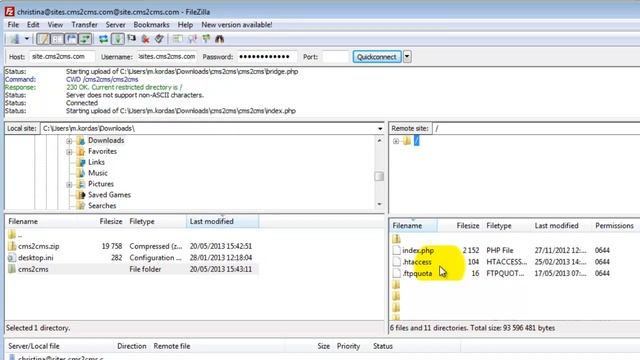
Task: Expand the Pictures tree node
Action: [x=69, y=184]
